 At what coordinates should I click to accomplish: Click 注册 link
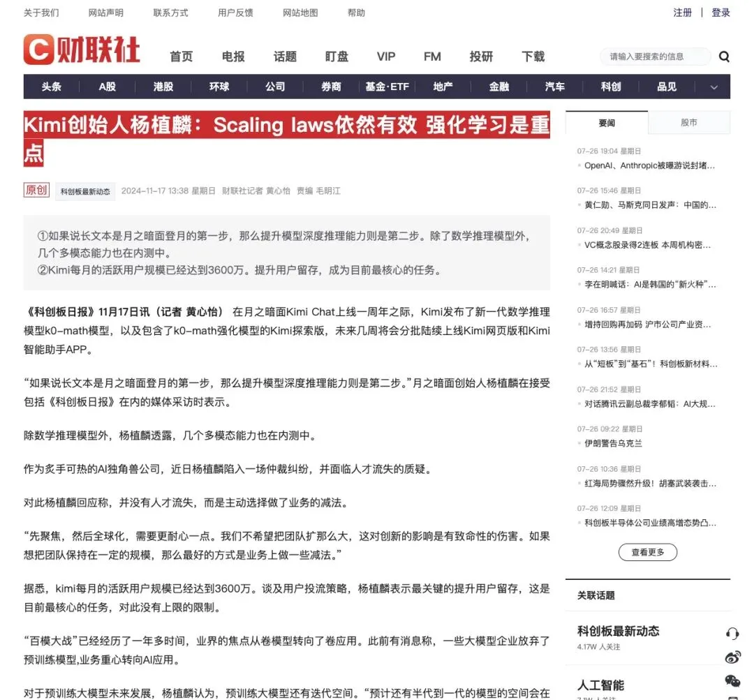point(682,13)
